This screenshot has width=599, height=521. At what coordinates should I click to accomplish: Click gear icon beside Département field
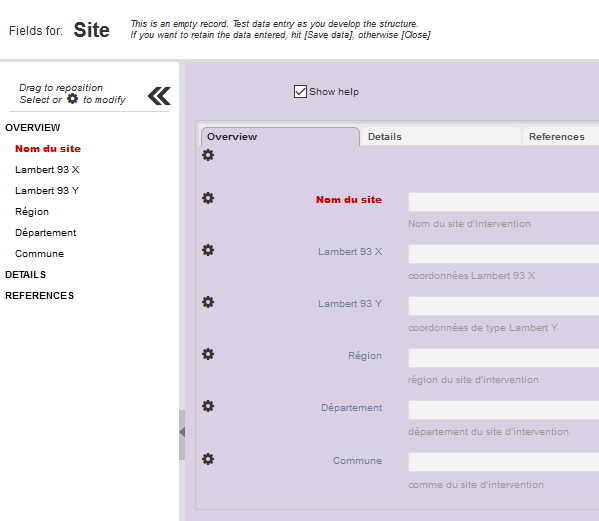click(x=208, y=406)
